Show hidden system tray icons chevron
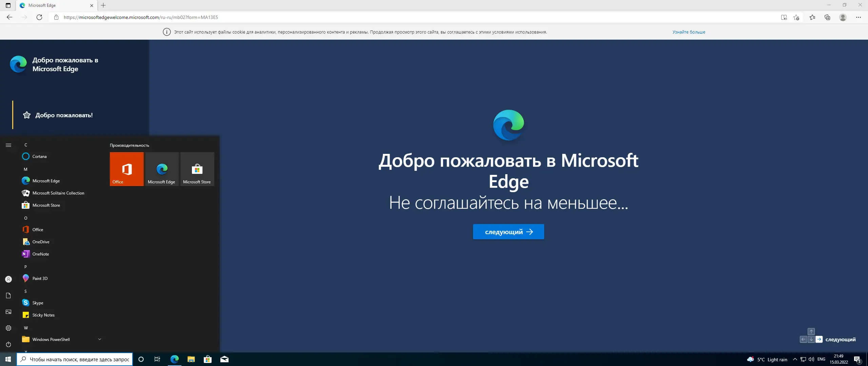868x366 pixels. pyautogui.click(x=795, y=359)
